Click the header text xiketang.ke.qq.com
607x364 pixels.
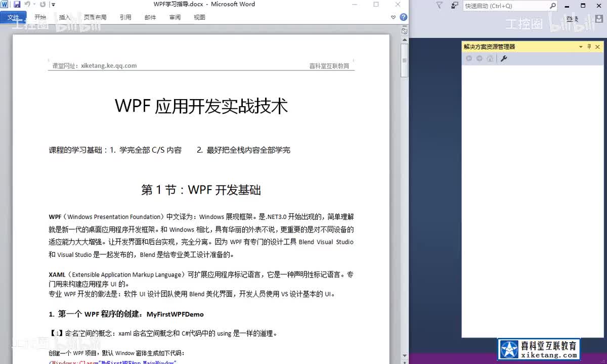[109, 66]
